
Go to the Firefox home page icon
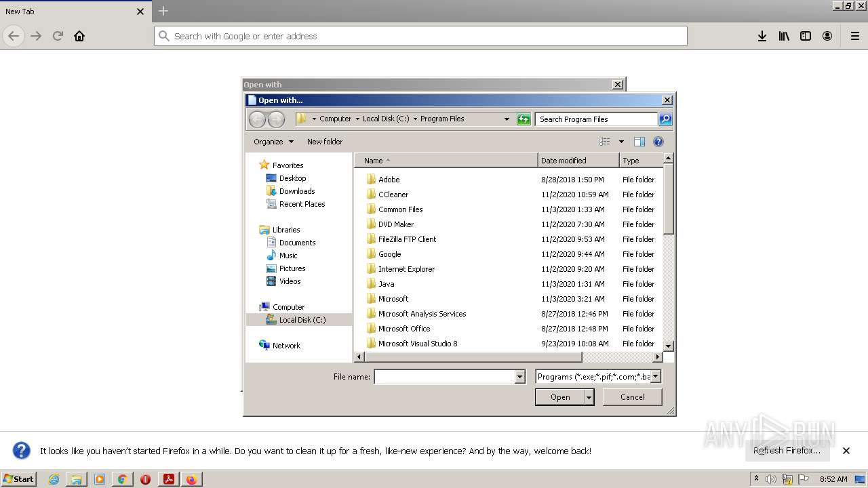pyautogui.click(x=79, y=36)
